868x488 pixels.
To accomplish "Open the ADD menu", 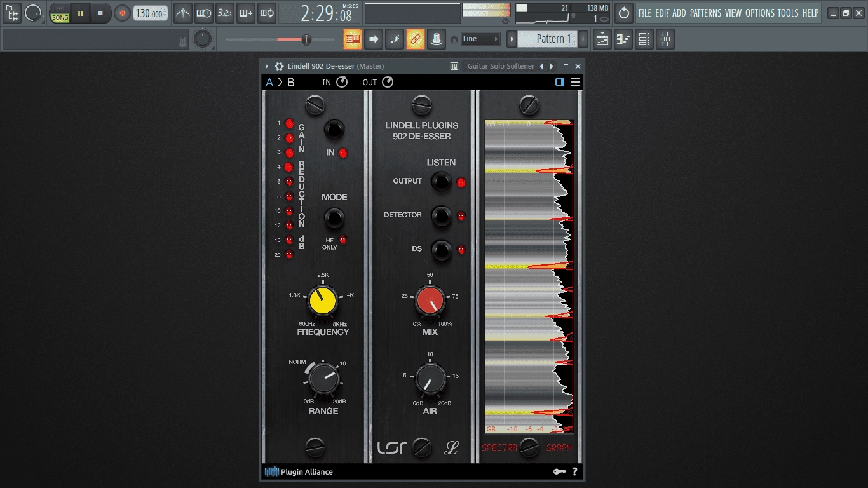I will (x=679, y=13).
